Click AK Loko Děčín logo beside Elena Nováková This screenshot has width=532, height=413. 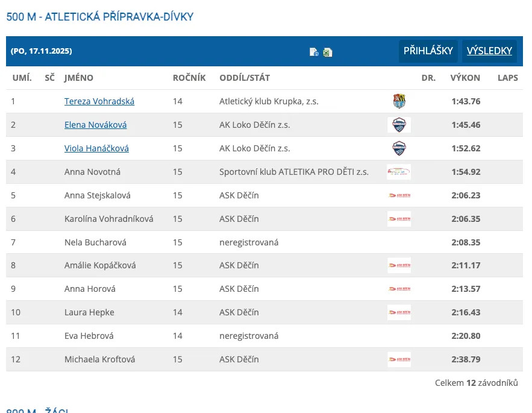click(399, 125)
